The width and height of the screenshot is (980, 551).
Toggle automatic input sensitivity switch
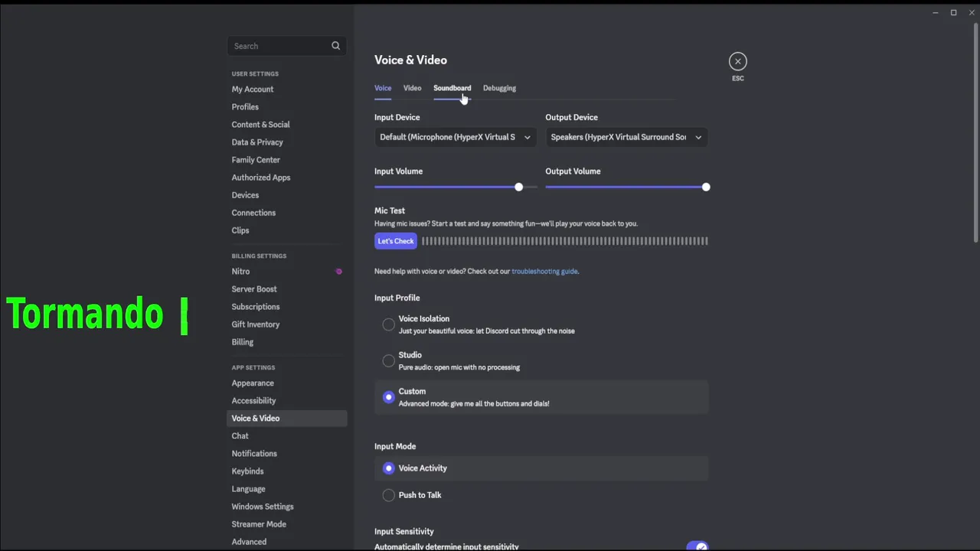[697, 546]
